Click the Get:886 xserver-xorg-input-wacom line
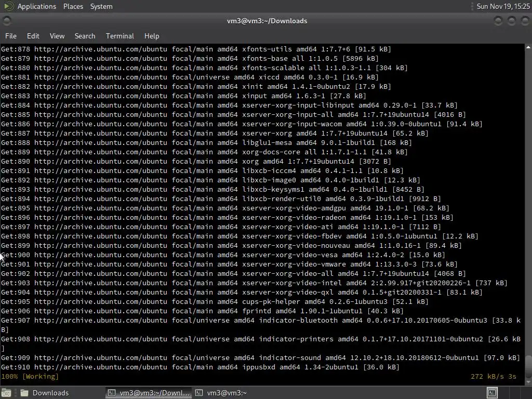This screenshot has width=532, height=399. (242, 124)
